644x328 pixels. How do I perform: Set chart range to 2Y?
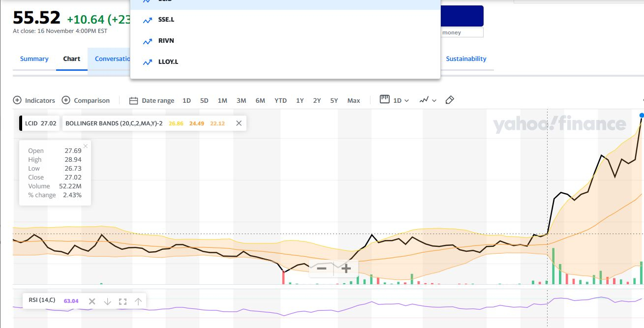click(x=317, y=100)
